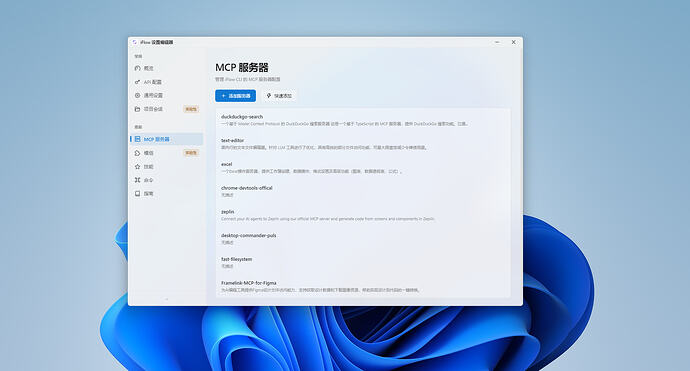Open the chrome-devtools-offical server entry

[363, 191]
